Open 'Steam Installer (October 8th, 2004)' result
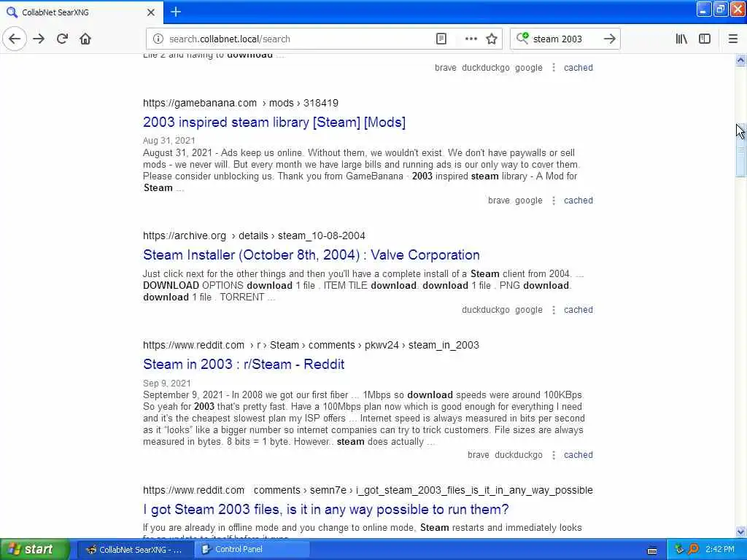The height and width of the screenshot is (560, 747). 311,255
